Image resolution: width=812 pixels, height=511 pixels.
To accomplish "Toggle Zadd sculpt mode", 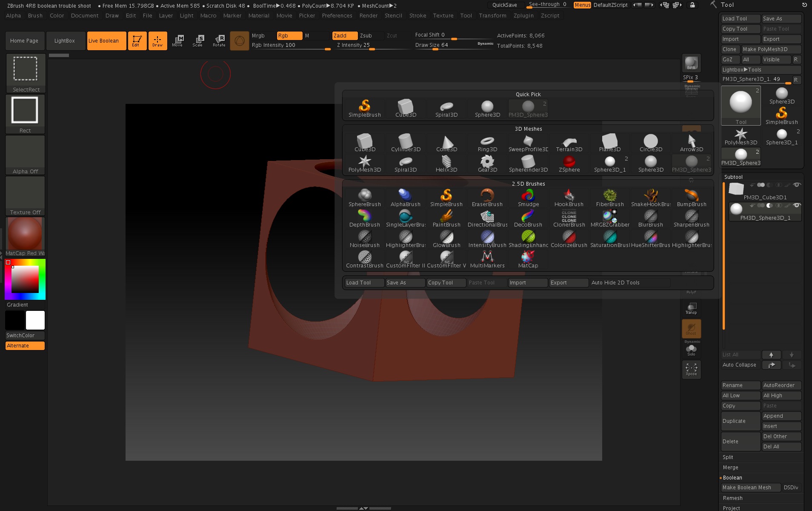I will (345, 36).
